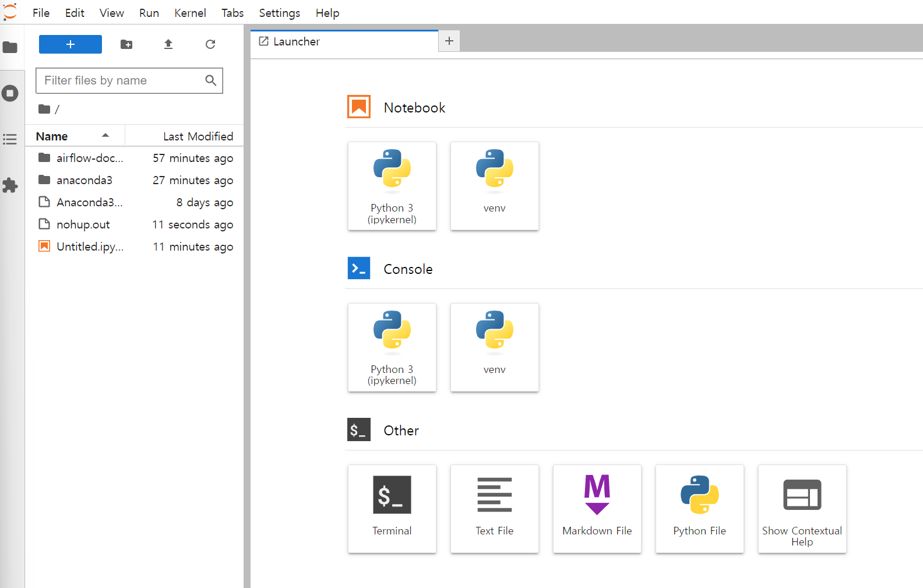Click the JupyterLab logo
This screenshot has height=588, width=923.
[x=10, y=12]
